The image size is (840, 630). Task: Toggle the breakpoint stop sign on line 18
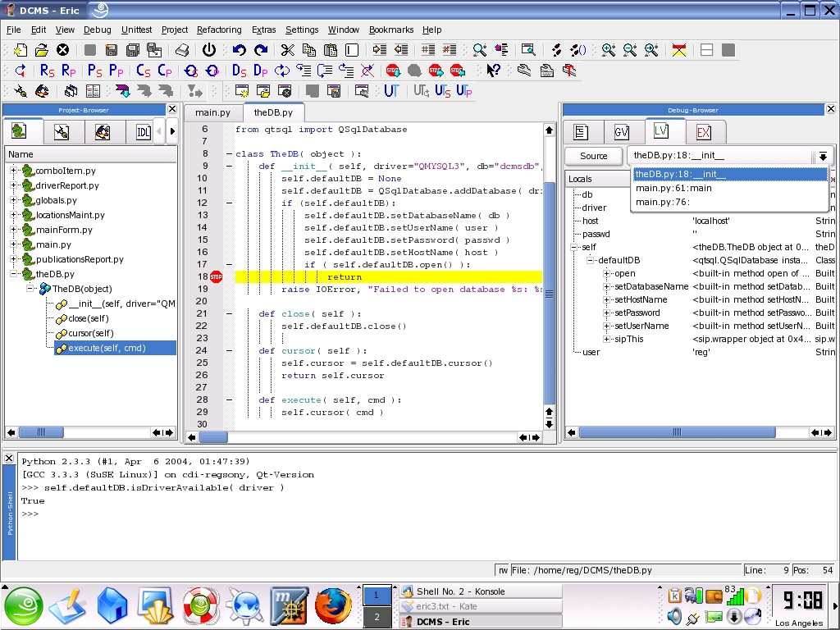(x=216, y=277)
